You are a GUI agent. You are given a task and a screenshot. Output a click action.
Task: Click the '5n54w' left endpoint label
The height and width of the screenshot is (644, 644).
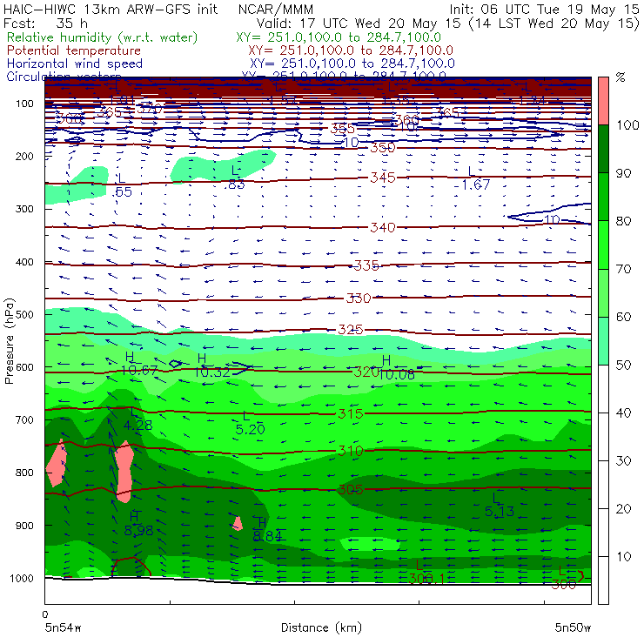pos(63,627)
